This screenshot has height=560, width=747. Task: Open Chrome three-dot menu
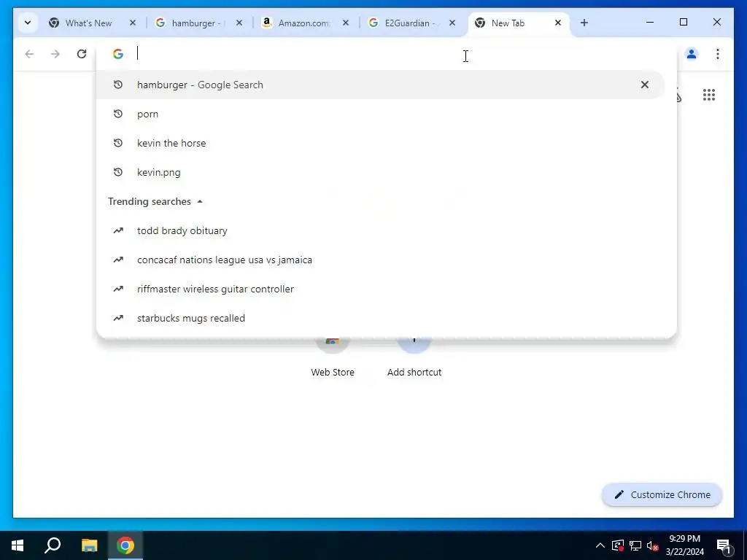718,54
